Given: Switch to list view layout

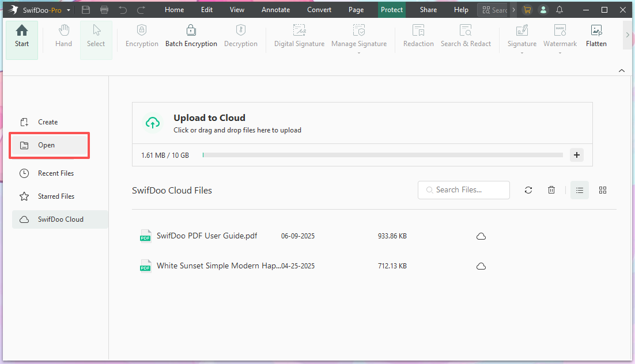Looking at the screenshot, I should click(x=580, y=190).
